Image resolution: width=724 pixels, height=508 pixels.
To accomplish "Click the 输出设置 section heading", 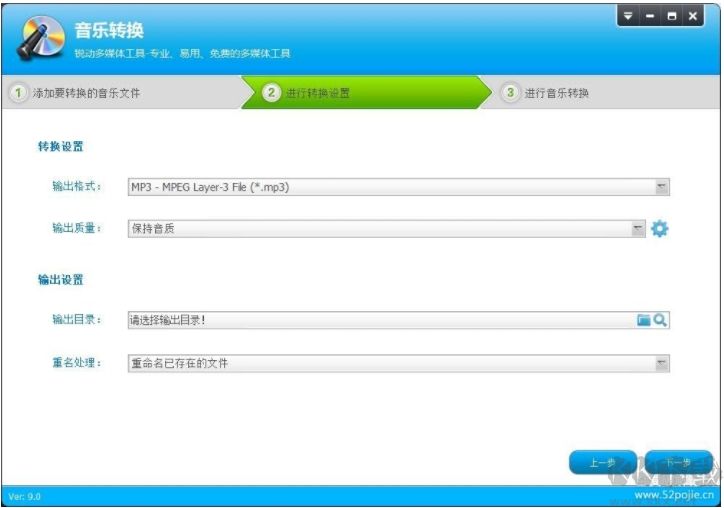I will pyautogui.click(x=60, y=280).
